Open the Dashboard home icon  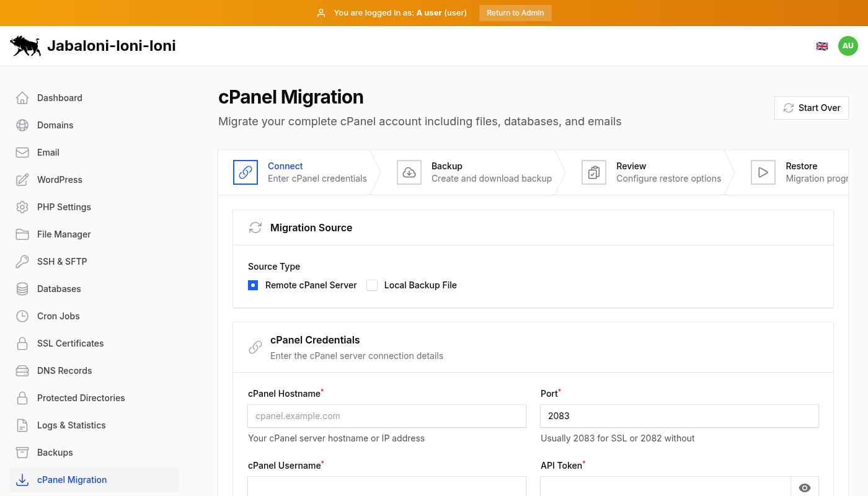(x=22, y=97)
